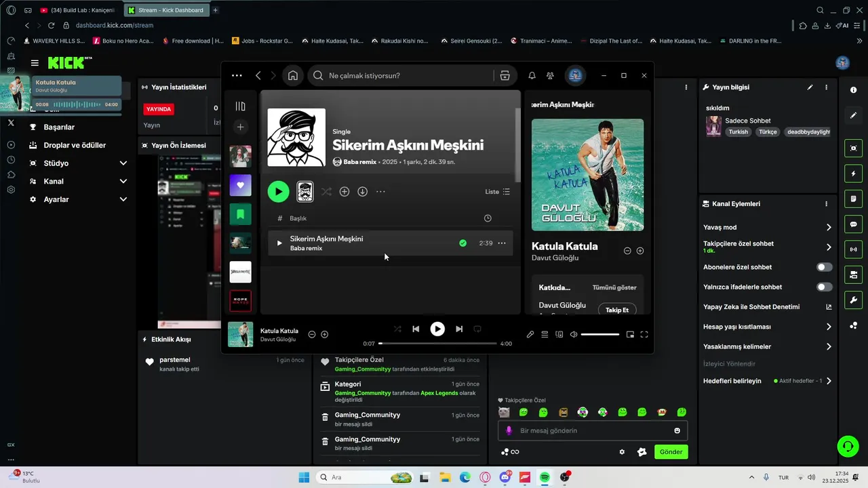
Task: Adjust the Spotify volume slider
Action: (x=600, y=334)
